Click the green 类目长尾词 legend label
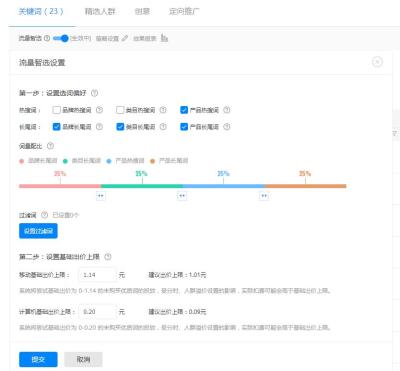Image resolution: width=400 pixels, height=371 pixels. tap(86, 161)
